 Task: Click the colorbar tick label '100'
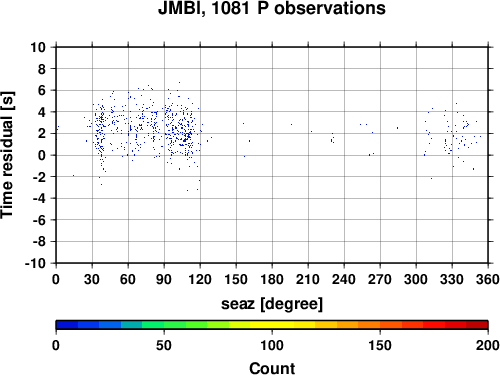click(x=272, y=345)
